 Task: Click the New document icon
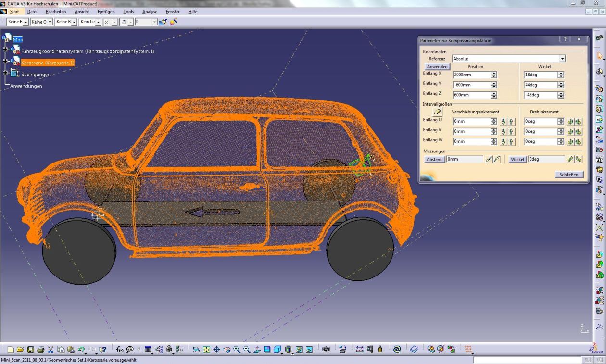pyautogui.click(x=11, y=350)
